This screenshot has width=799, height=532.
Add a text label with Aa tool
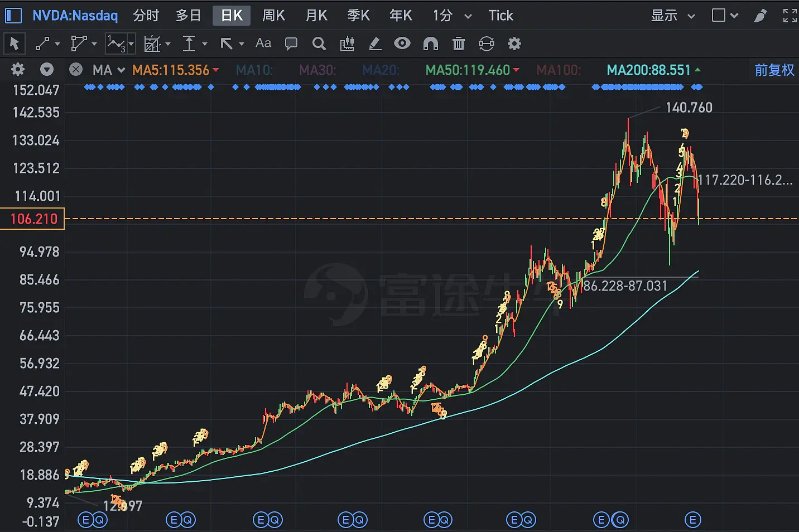pyautogui.click(x=263, y=43)
